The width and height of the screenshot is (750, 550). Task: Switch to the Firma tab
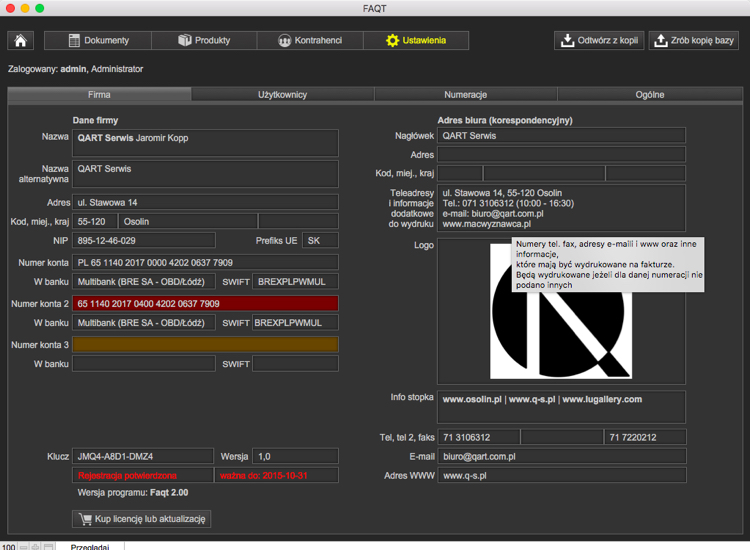click(99, 95)
